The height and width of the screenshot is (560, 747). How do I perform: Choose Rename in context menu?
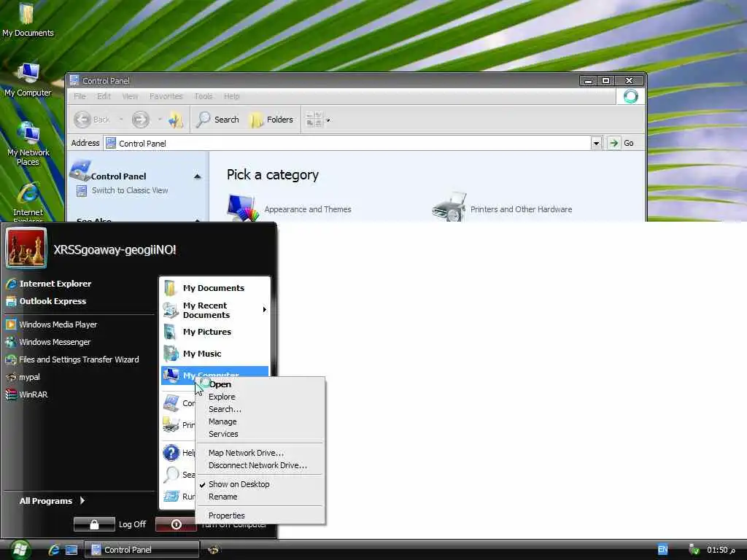coord(223,497)
